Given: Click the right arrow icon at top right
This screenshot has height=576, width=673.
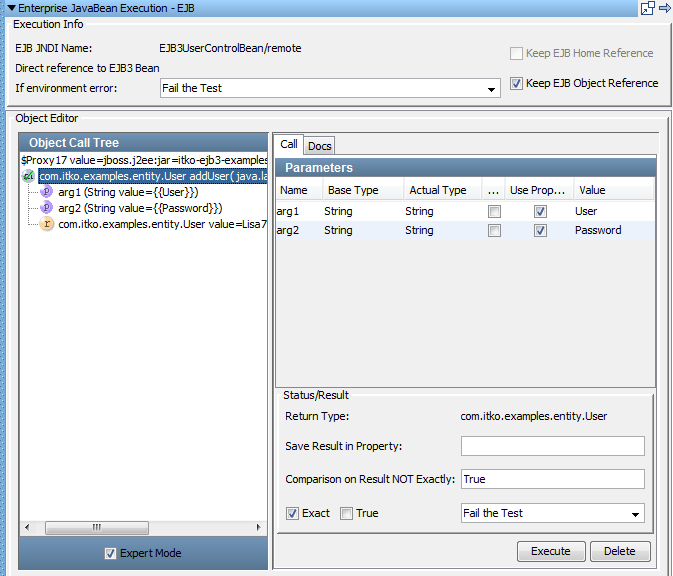Looking at the screenshot, I should click(665, 8).
